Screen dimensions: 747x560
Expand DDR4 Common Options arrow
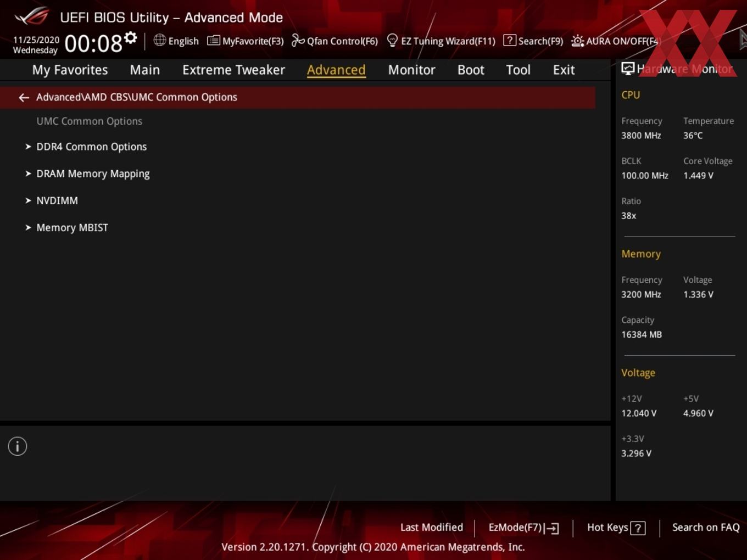pos(28,147)
